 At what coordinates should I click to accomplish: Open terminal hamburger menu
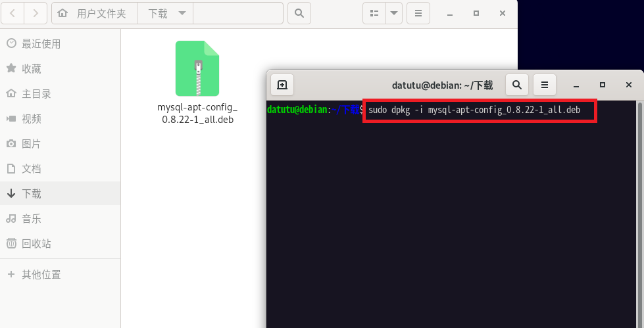click(545, 85)
